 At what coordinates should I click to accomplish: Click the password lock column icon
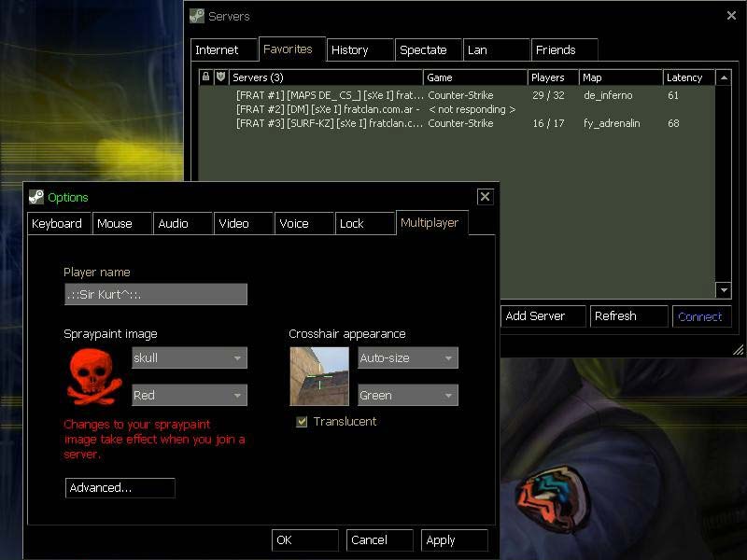pyautogui.click(x=206, y=77)
